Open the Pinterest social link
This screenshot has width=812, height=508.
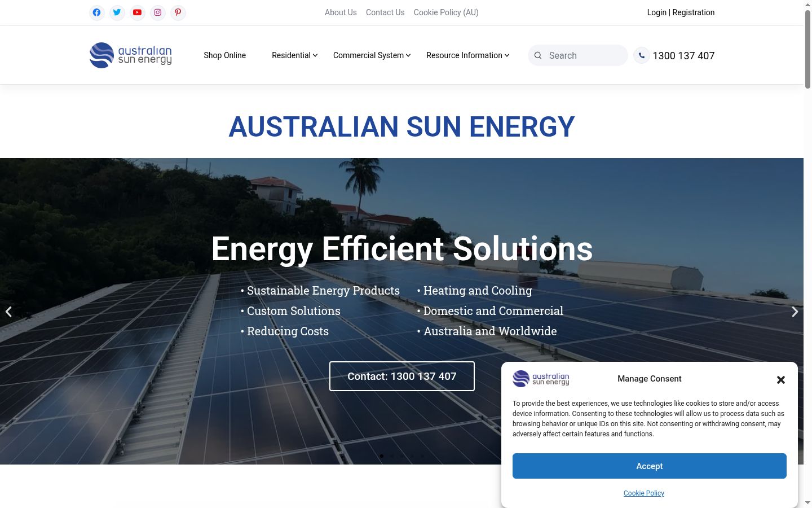tap(178, 12)
